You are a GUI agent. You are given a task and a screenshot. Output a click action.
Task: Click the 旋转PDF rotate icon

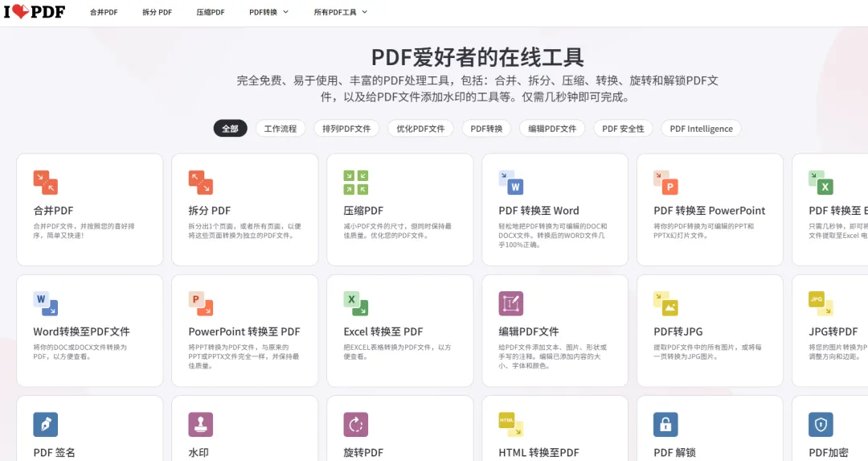click(355, 425)
